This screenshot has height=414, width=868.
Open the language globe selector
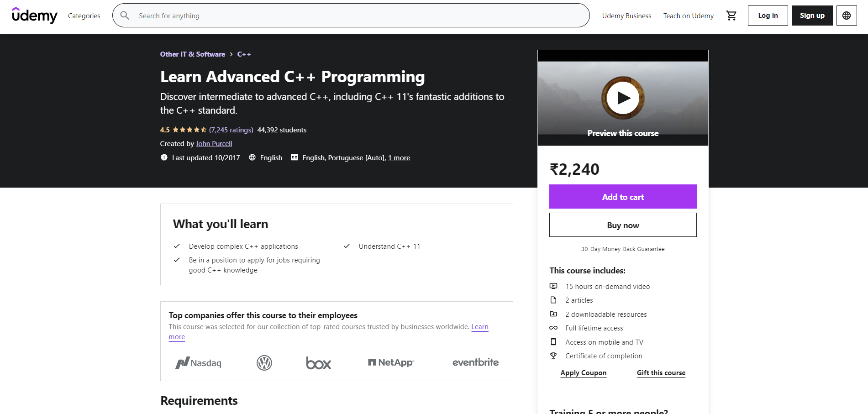pyautogui.click(x=847, y=16)
